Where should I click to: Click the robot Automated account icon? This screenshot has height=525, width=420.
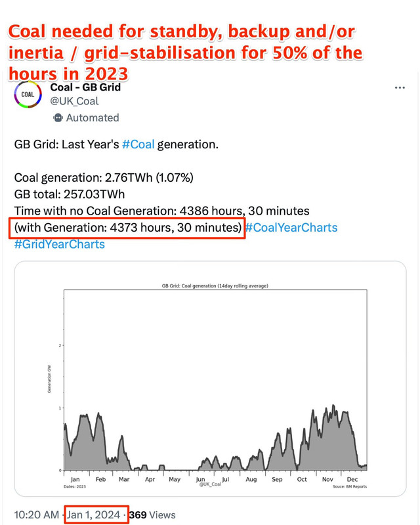[x=58, y=118]
